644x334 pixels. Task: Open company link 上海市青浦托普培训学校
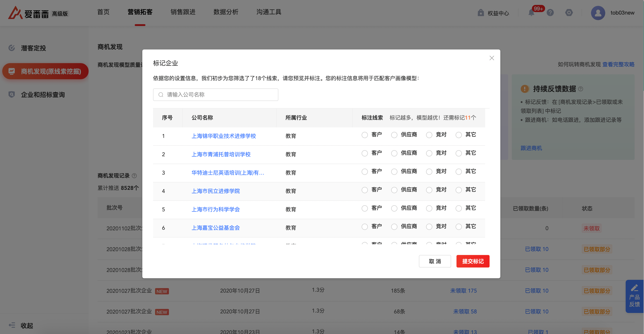tap(221, 154)
